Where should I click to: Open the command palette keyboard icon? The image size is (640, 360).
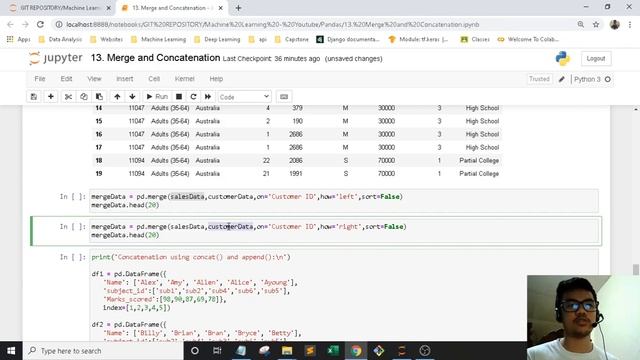(284, 97)
